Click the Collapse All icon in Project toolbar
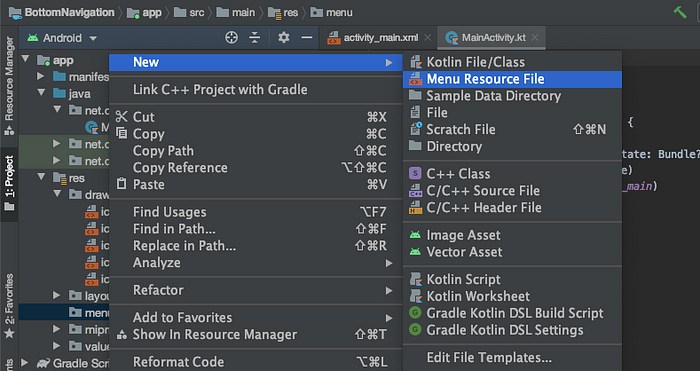This screenshot has height=371, width=700. point(254,38)
